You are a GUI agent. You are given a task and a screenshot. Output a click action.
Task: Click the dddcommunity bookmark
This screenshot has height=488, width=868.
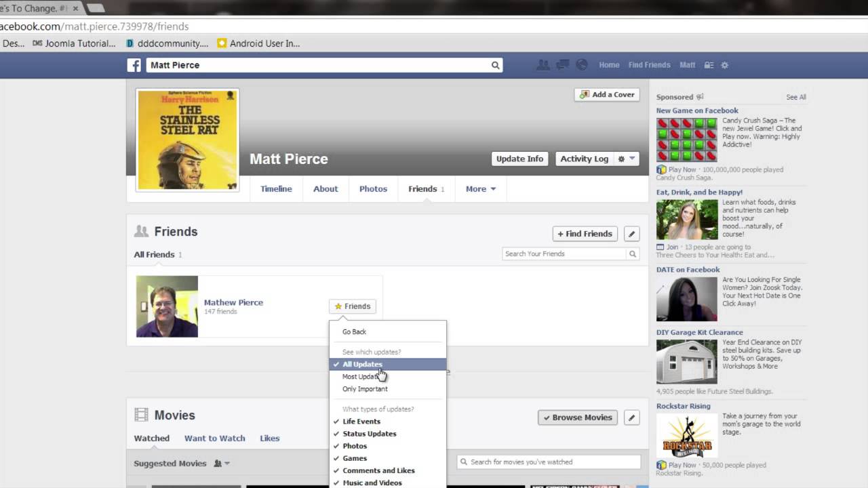tap(167, 43)
